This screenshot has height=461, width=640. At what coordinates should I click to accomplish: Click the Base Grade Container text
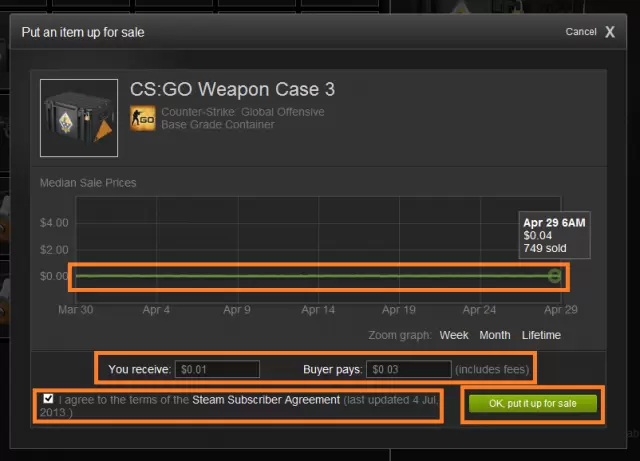[218, 125]
